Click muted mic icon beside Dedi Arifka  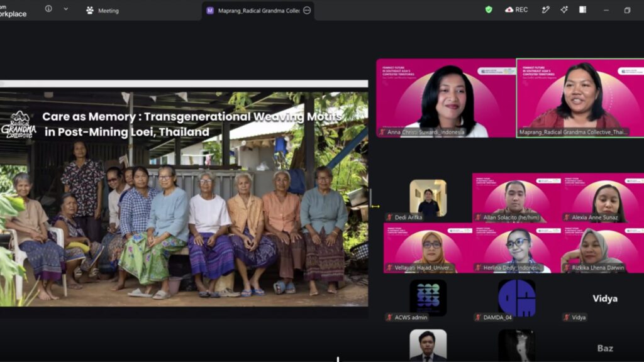point(389,217)
